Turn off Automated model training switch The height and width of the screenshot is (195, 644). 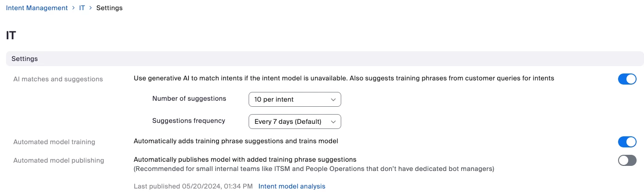click(627, 142)
